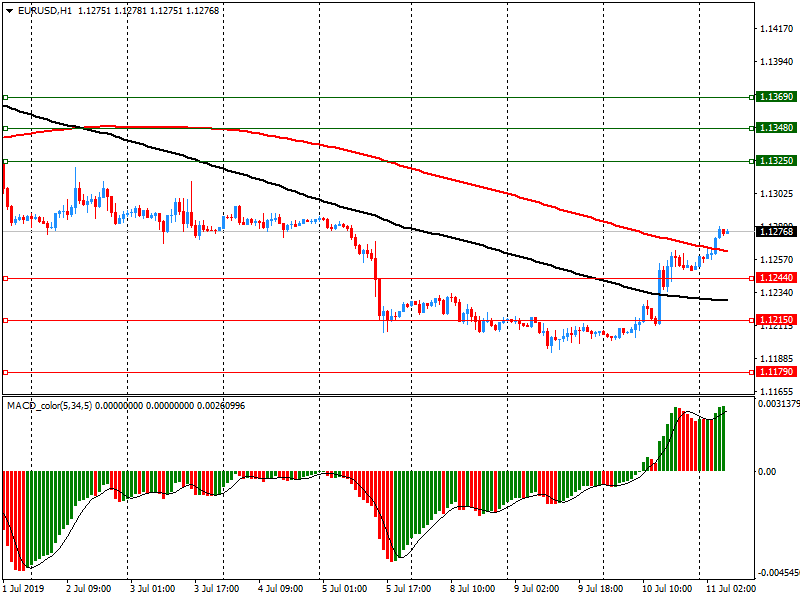This screenshot has height=600, width=800.
Task: Click the left handle of the 1.12440 line
Action: tap(6, 279)
